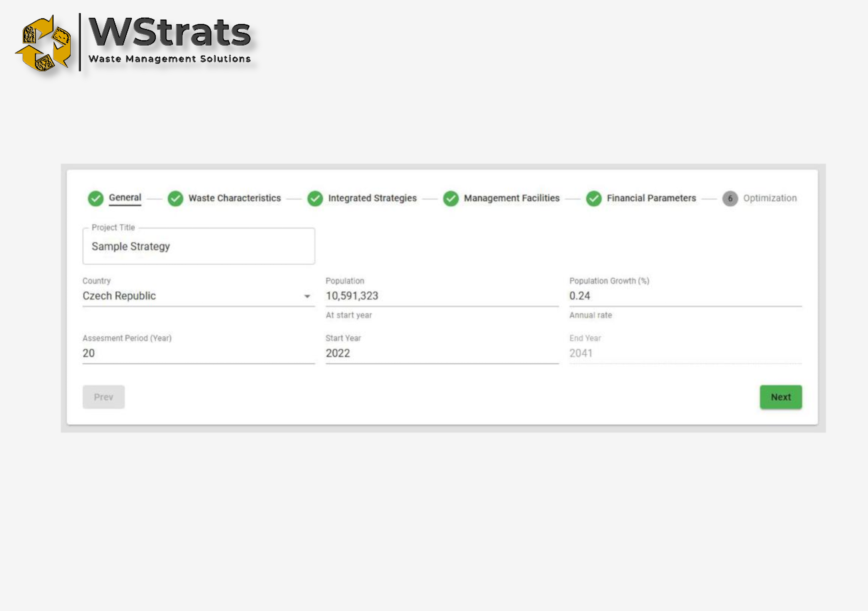Click the 'Annual rate' helper text
This screenshot has height=611, width=868.
pyautogui.click(x=591, y=315)
